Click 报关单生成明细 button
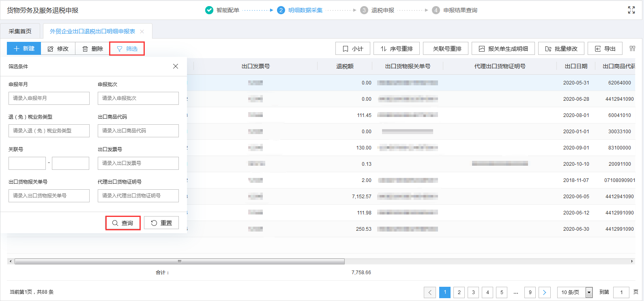 (x=503, y=49)
